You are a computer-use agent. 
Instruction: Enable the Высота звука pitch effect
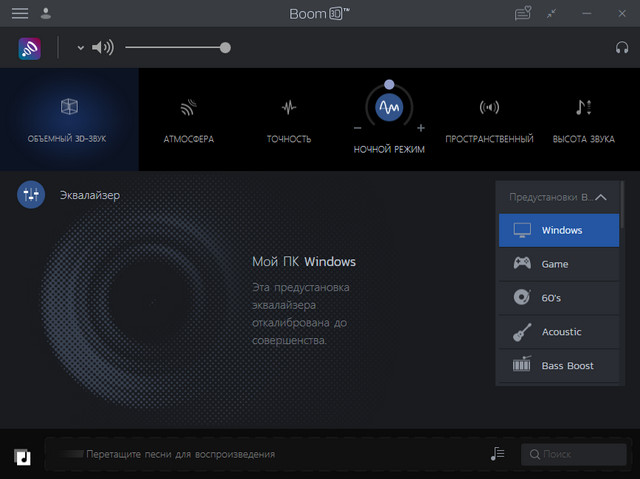(584, 118)
